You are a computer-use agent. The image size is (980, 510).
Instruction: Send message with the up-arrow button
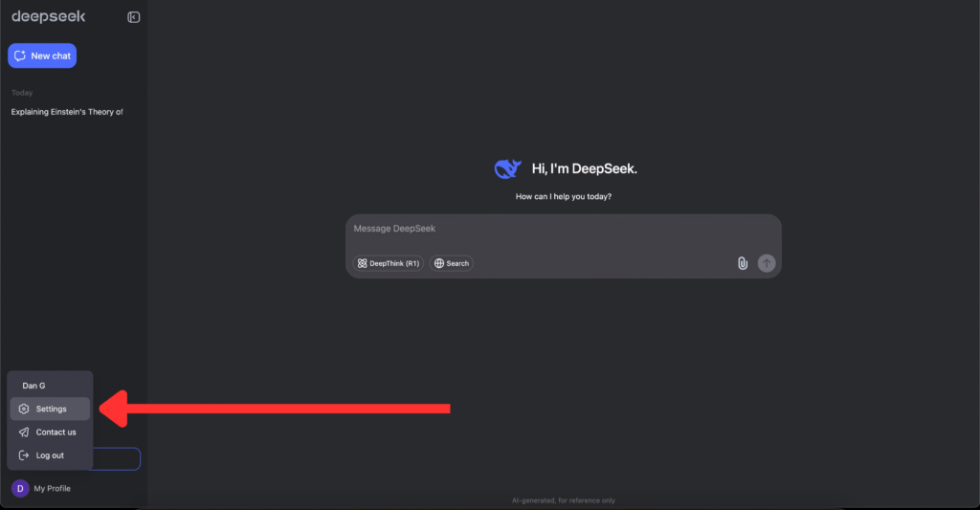point(767,263)
